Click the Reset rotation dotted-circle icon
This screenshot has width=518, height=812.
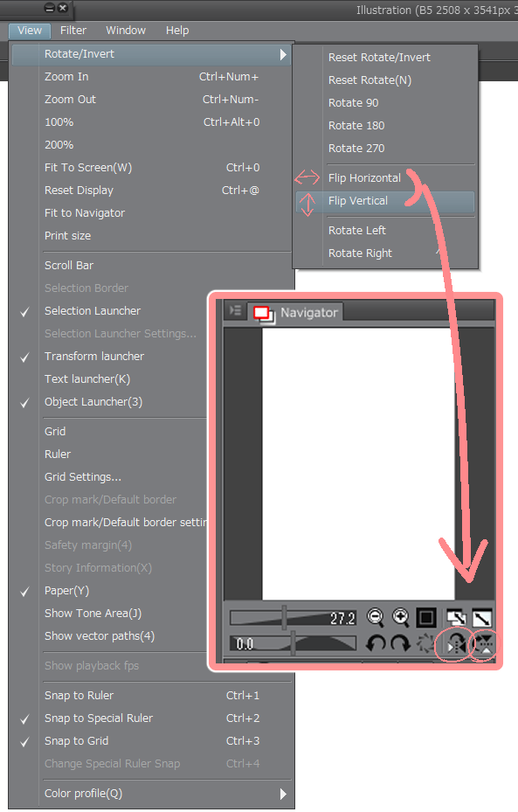425,643
